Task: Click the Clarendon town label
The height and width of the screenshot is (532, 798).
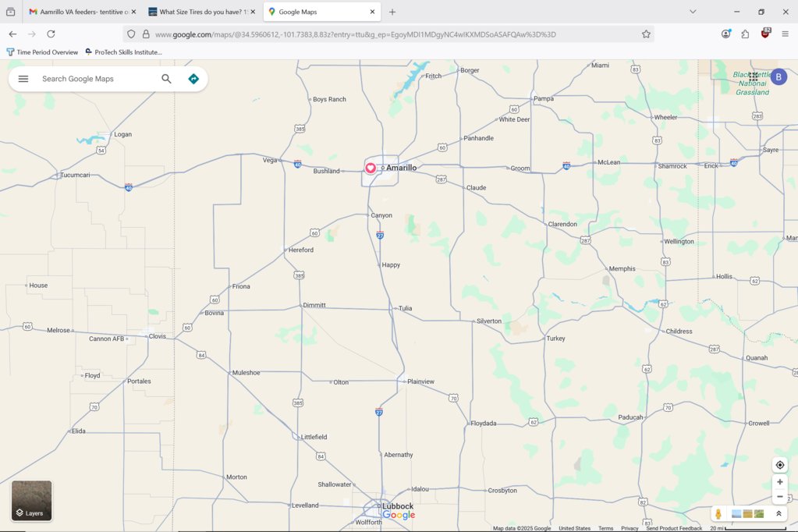Action: 562,224
